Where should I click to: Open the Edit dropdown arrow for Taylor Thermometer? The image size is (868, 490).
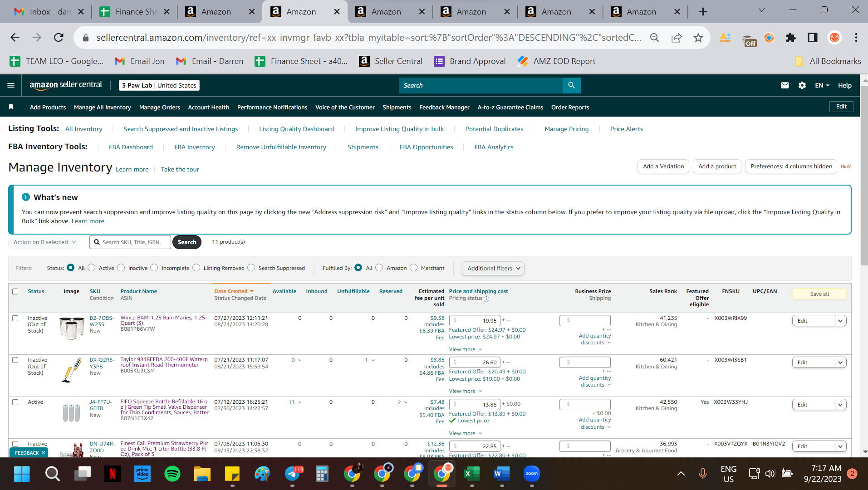click(841, 363)
